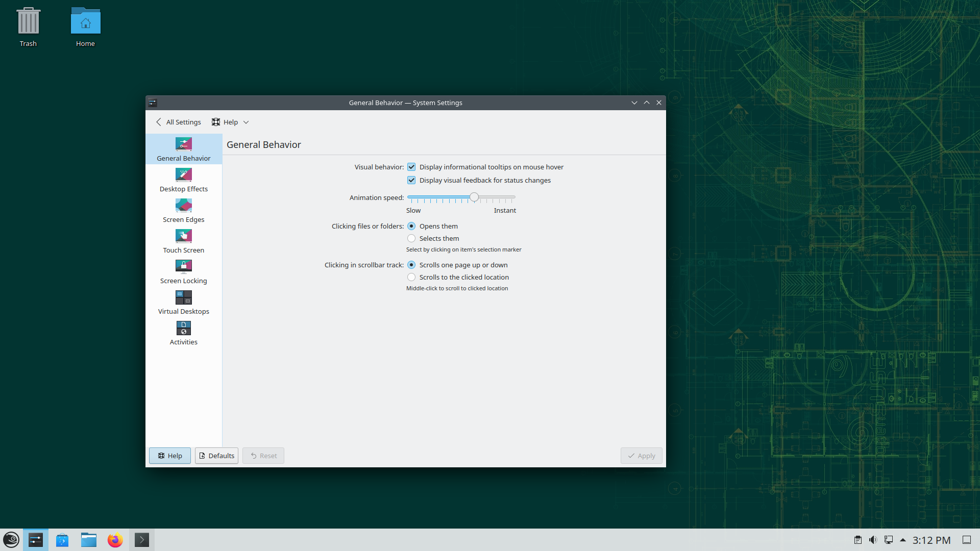
Task: Click the bottom Help button
Action: click(170, 456)
